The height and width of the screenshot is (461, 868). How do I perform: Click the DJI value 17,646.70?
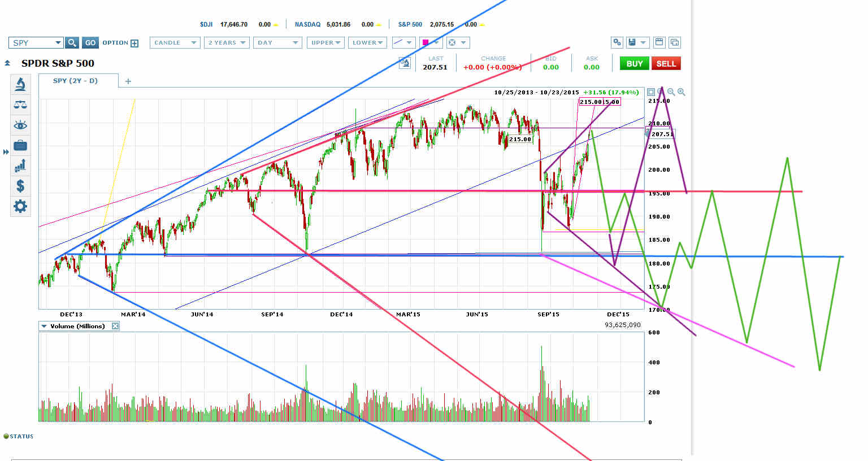click(x=234, y=24)
